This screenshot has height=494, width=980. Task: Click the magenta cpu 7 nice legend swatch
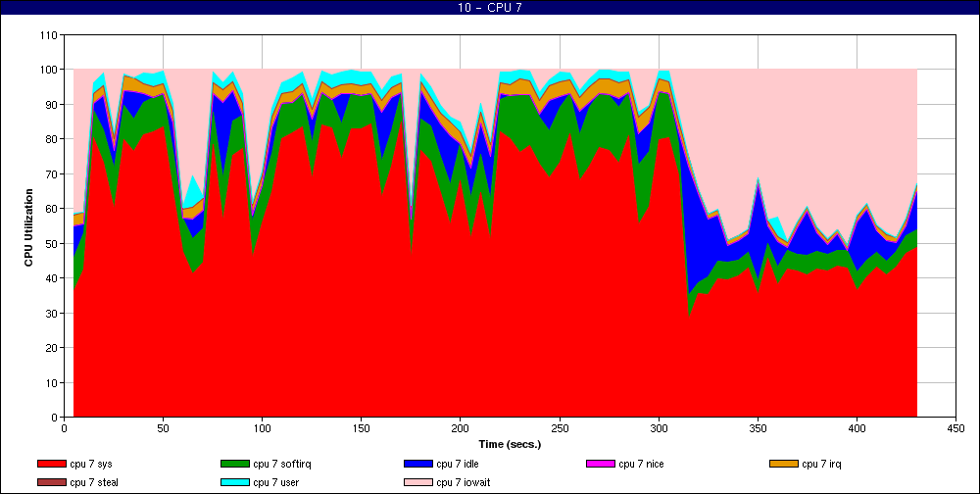[x=600, y=464]
